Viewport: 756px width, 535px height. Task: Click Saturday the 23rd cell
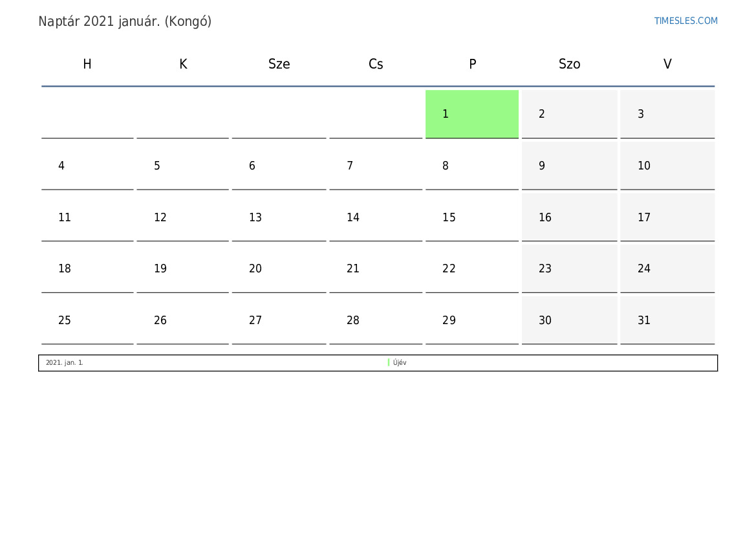pyautogui.click(x=569, y=268)
